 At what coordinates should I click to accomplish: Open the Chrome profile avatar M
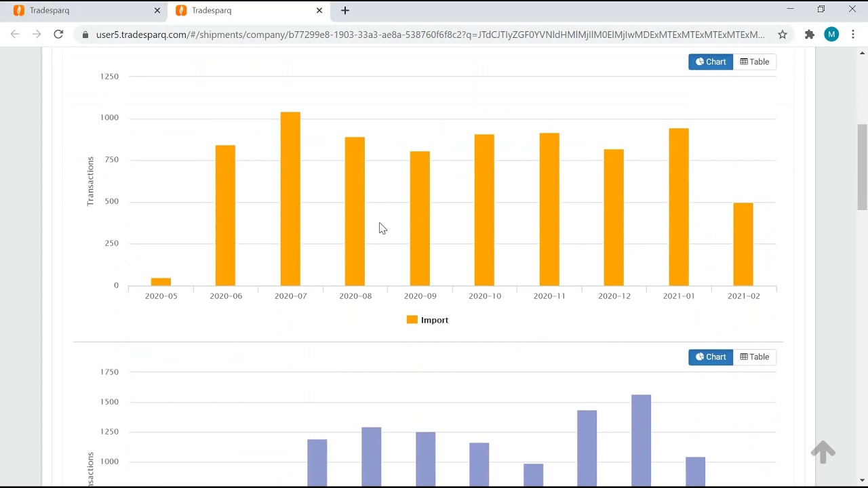tap(831, 35)
